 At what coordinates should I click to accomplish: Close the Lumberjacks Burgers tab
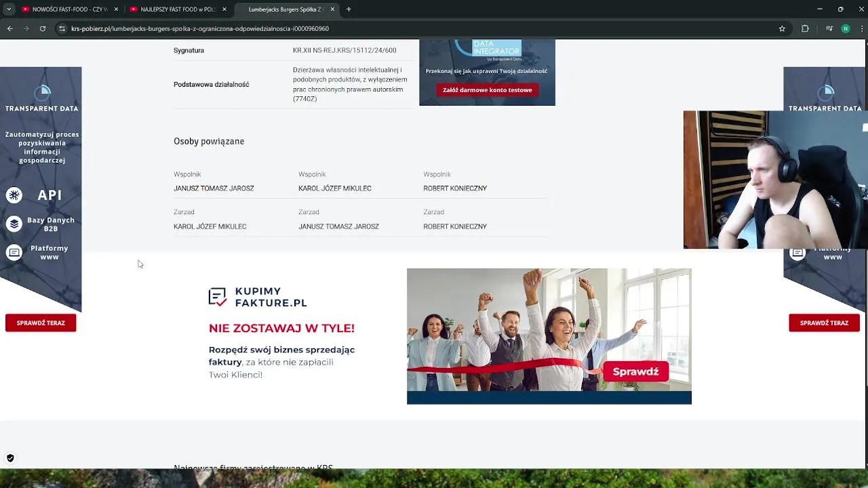point(332,9)
